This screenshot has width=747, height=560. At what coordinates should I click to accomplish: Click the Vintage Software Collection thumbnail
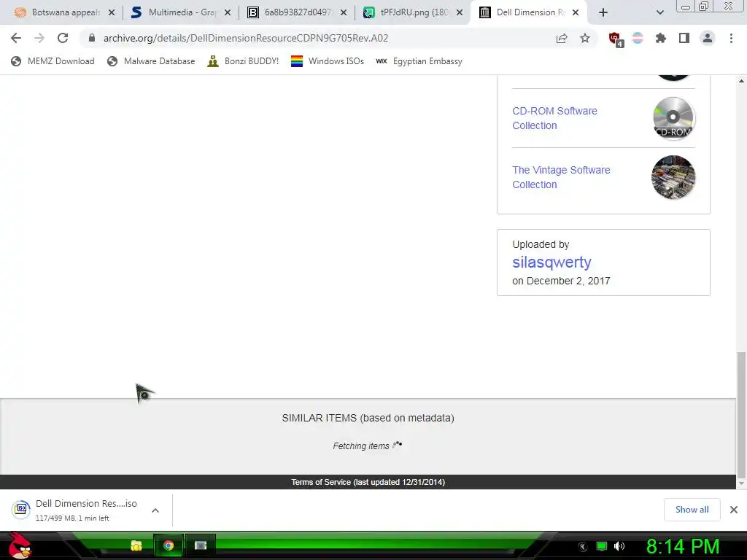(x=673, y=177)
